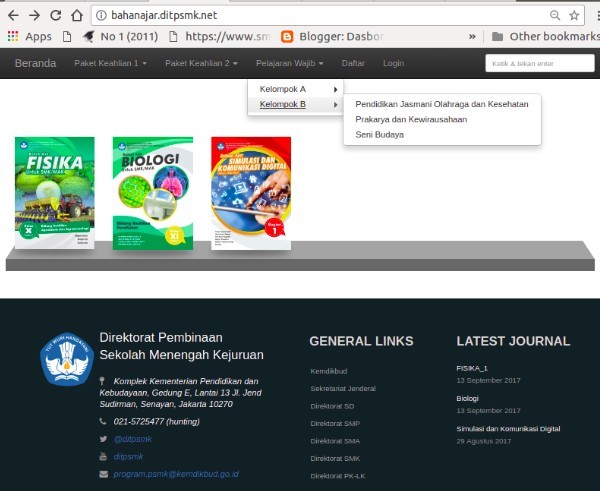Focus the 'Ketik & tekan enter' search box
The width and height of the screenshot is (600, 491).
coord(540,63)
